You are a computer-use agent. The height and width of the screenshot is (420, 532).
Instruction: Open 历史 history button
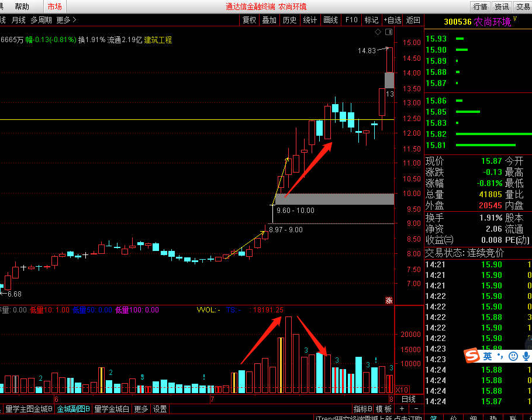289,20
